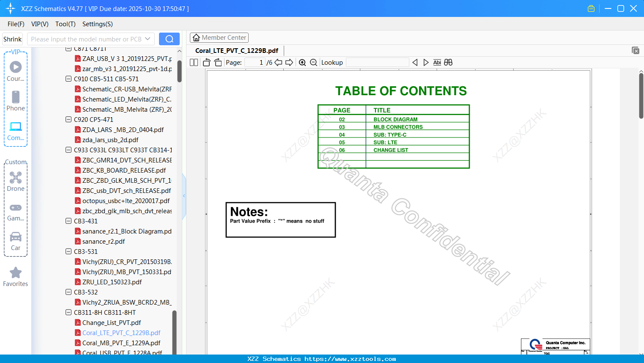644x363 pixels.
Task: Open Coral_MB_PVT_E_1229A.pdf file
Action: tap(121, 343)
